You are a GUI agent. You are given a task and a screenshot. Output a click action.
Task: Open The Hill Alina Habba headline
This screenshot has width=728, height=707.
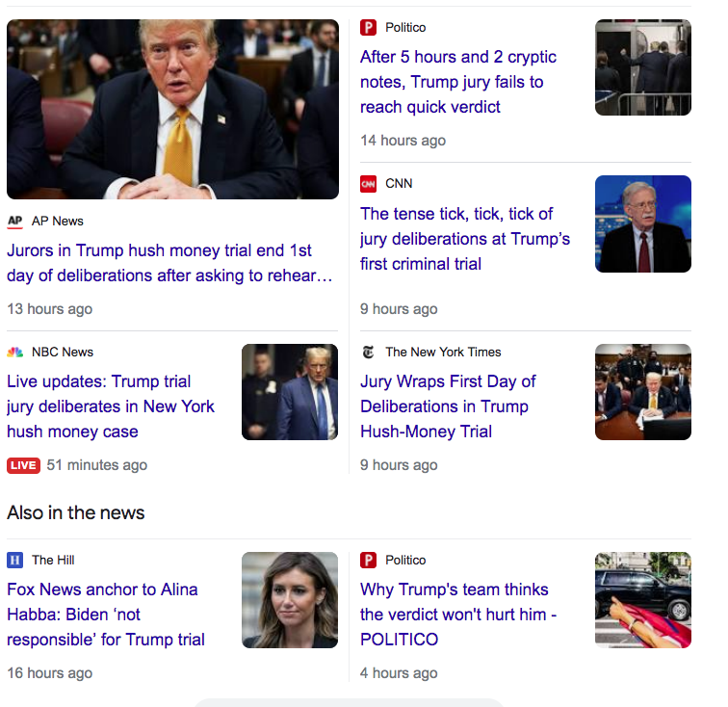tap(106, 615)
